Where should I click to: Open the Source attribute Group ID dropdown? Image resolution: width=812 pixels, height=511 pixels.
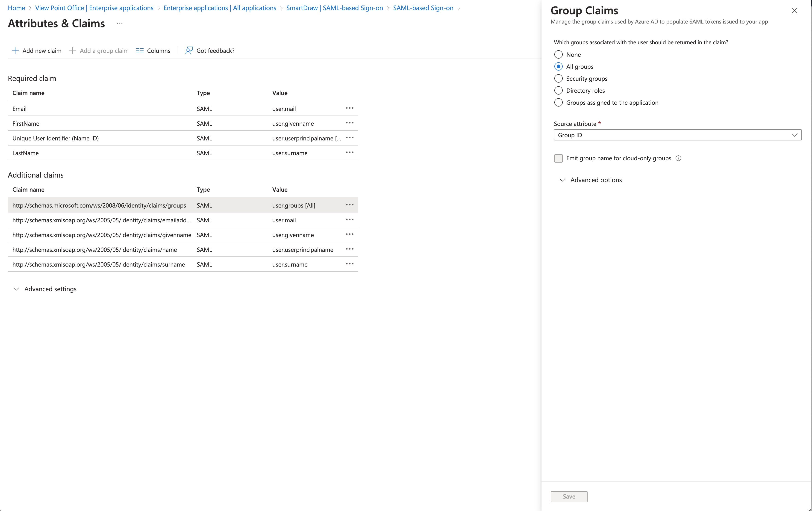click(x=677, y=135)
